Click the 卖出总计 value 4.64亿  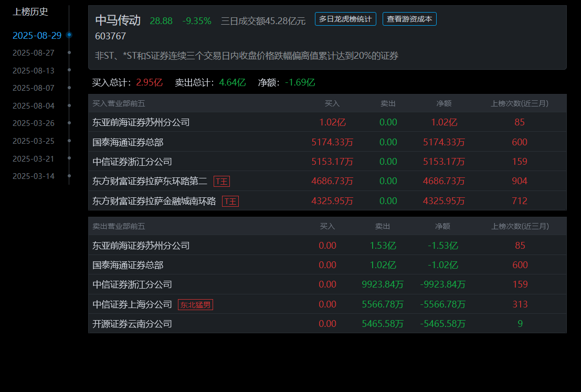(233, 82)
